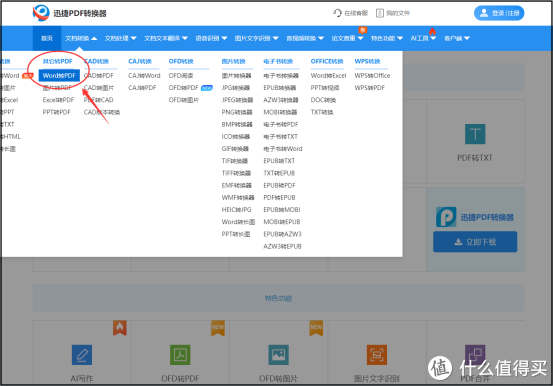Click the WPS转换 column header
This screenshot has height=386, width=553.
click(367, 61)
